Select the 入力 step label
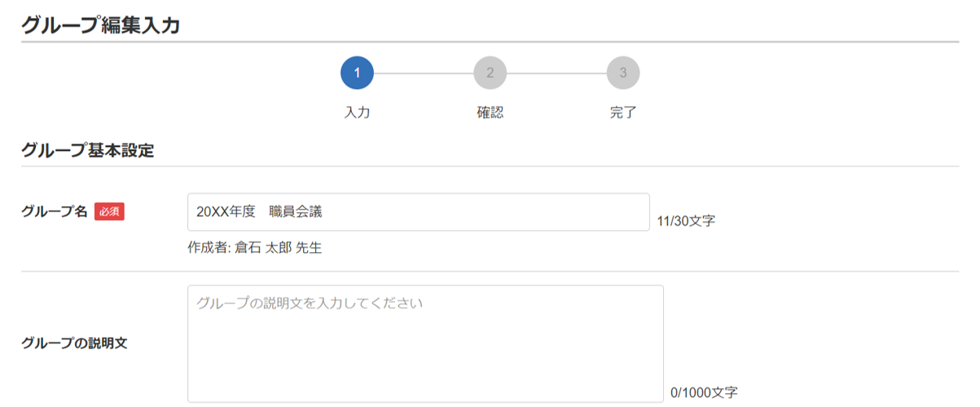 (357, 113)
